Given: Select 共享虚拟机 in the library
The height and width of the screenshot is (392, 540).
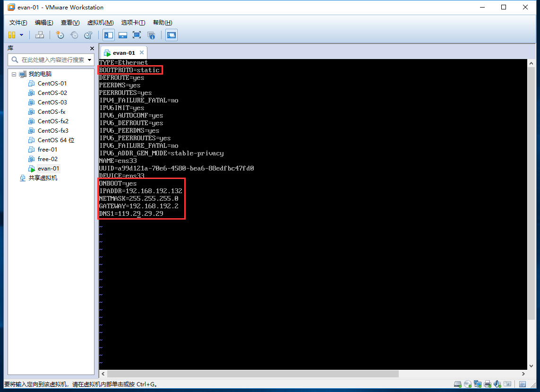Looking at the screenshot, I should point(43,178).
